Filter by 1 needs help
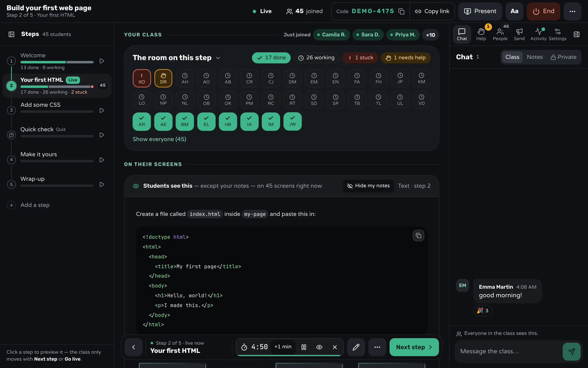 tap(405, 58)
